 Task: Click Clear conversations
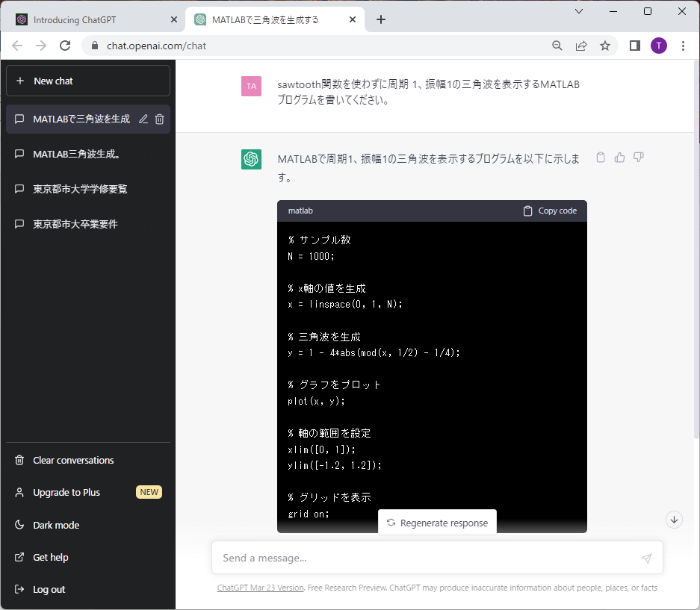point(88,460)
